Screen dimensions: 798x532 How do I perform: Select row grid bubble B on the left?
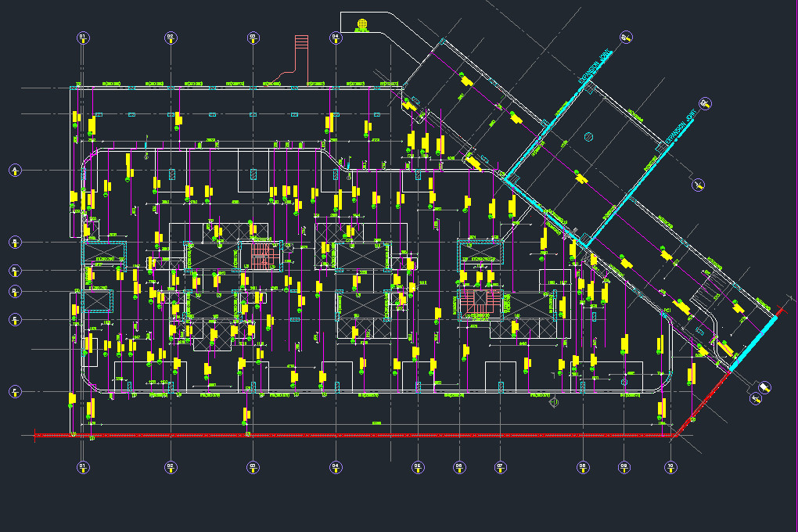point(16,243)
